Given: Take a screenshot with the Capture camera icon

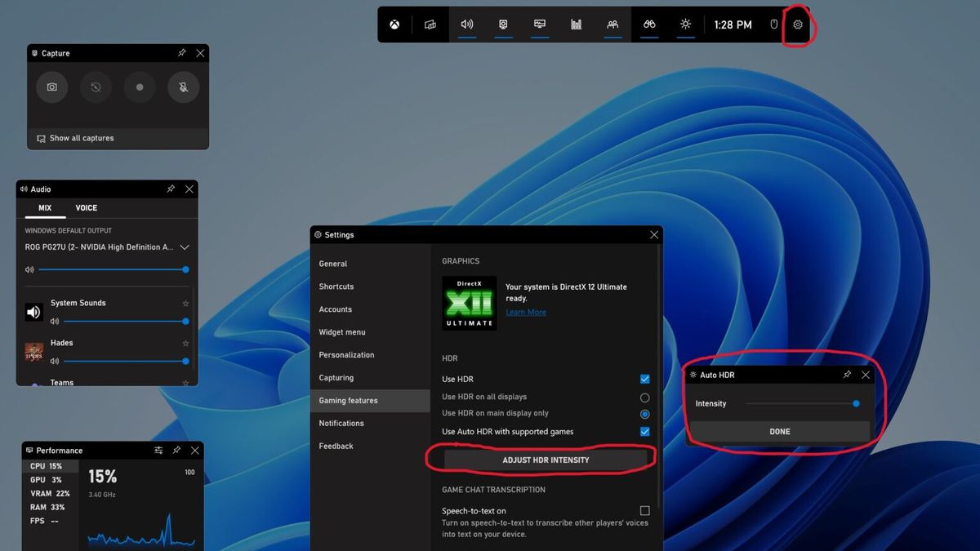Looking at the screenshot, I should pos(51,87).
